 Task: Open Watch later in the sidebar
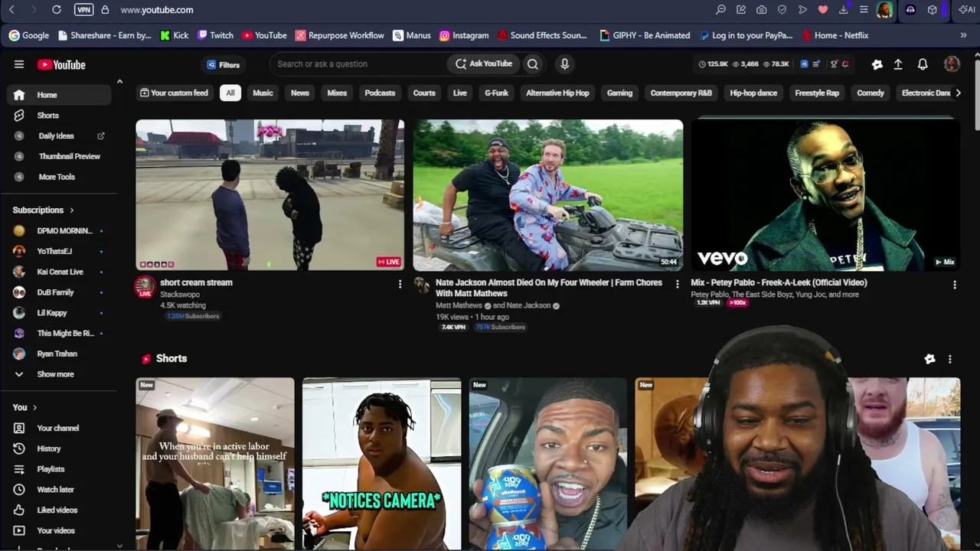pyautogui.click(x=59, y=490)
